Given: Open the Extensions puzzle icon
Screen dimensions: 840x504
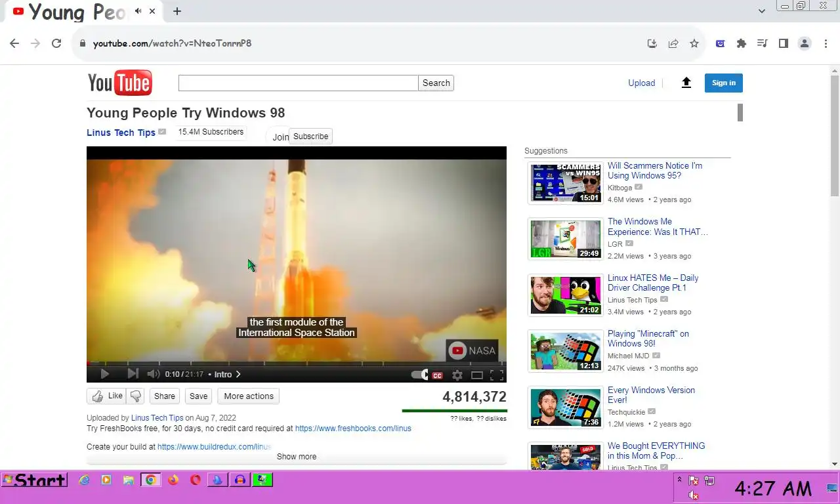Looking at the screenshot, I should click(742, 43).
